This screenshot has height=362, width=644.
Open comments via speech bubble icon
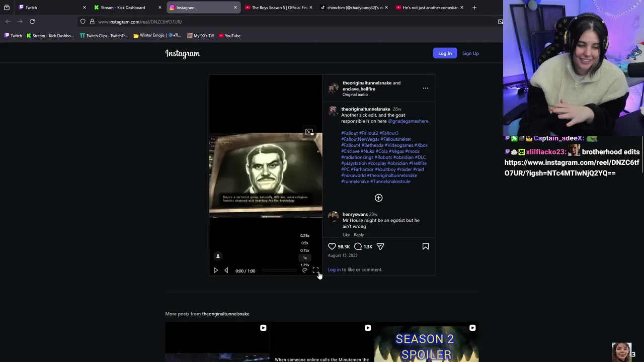[x=358, y=246]
